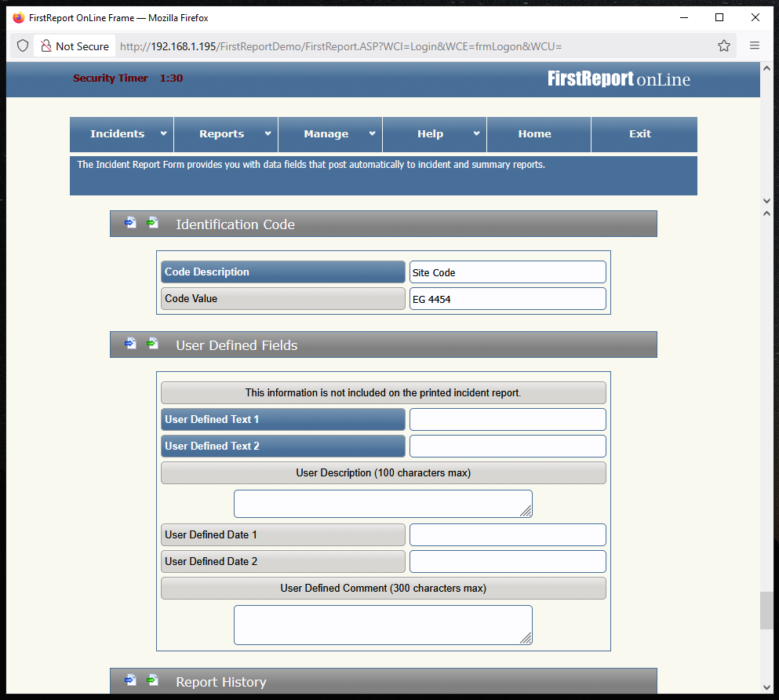The image size is (779, 700).
Task: Click the shield tracking protection icon
Action: pyautogui.click(x=23, y=46)
